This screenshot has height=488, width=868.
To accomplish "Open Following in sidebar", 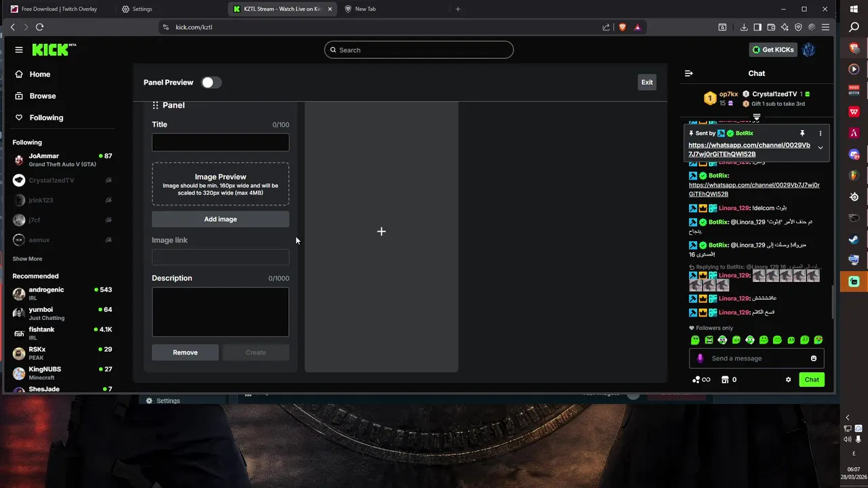I will (39, 117).
